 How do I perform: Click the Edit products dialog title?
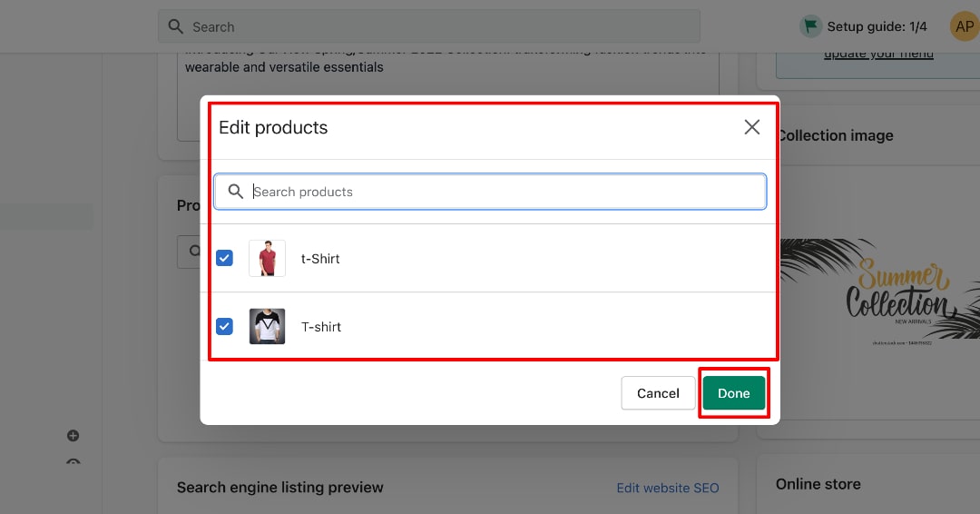coord(273,127)
